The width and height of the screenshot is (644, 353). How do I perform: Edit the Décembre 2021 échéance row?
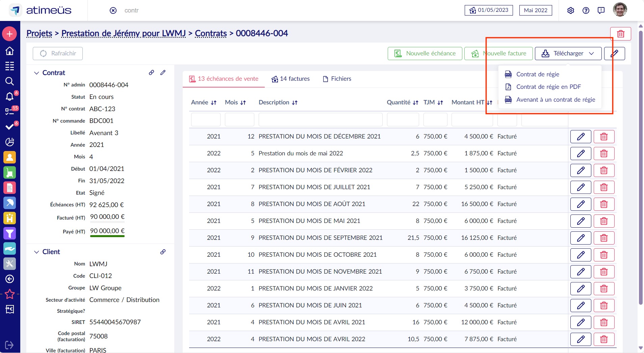(x=581, y=136)
